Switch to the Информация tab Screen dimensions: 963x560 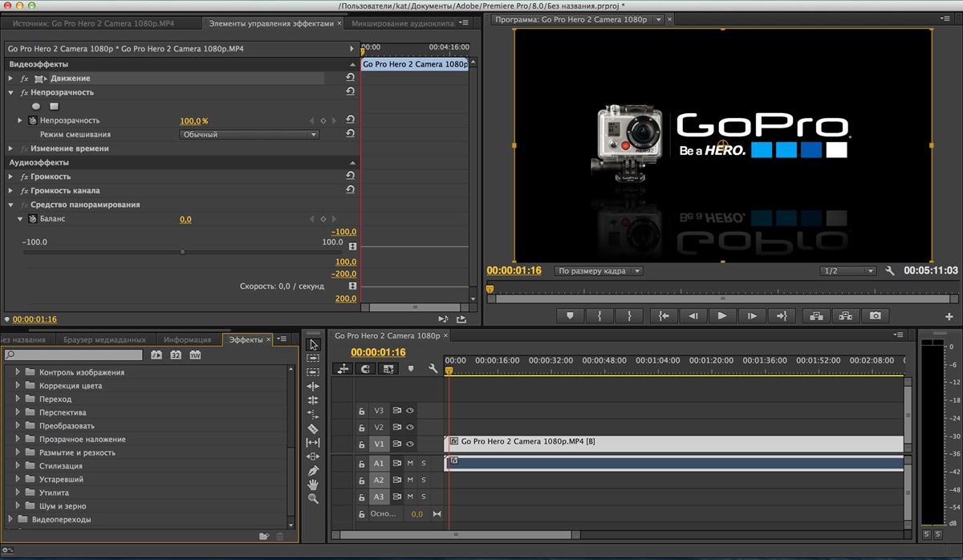[x=188, y=339]
